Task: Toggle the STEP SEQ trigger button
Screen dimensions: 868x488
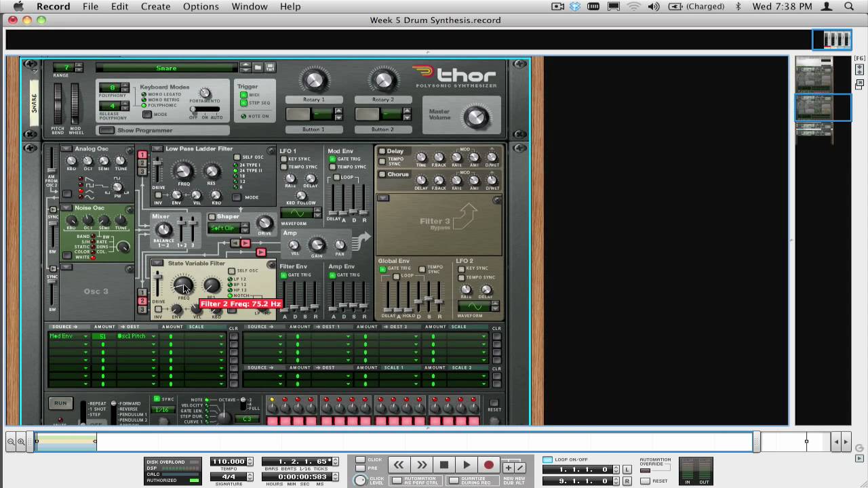Action: [x=243, y=103]
